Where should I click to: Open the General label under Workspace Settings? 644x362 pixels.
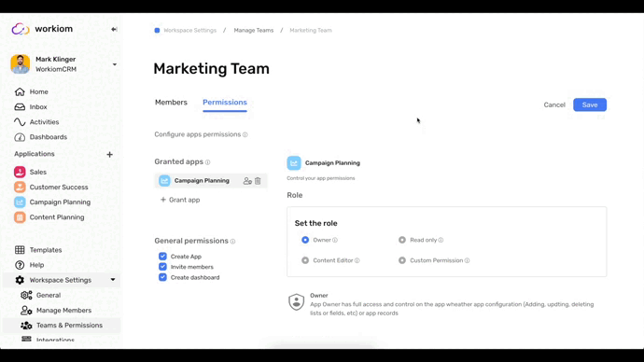tap(49, 295)
